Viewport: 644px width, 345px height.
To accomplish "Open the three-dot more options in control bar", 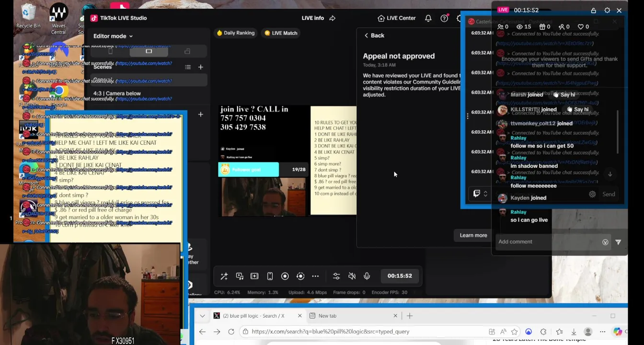I will click(315, 276).
